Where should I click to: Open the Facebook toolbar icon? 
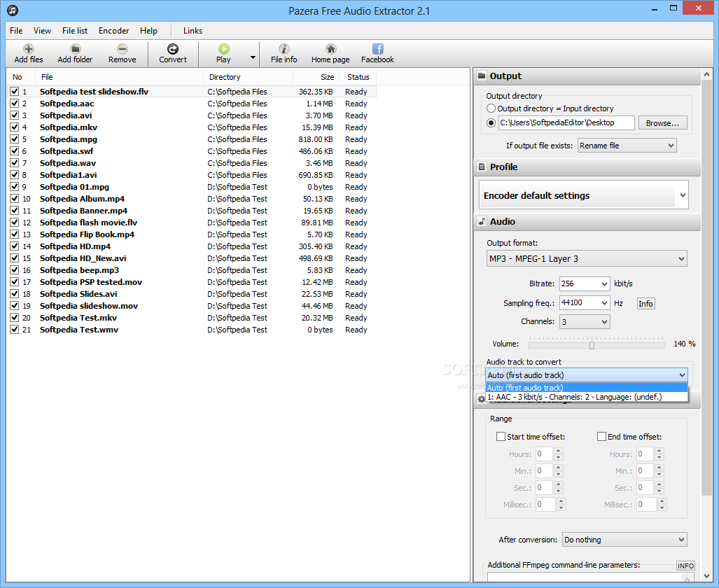coord(377,48)
